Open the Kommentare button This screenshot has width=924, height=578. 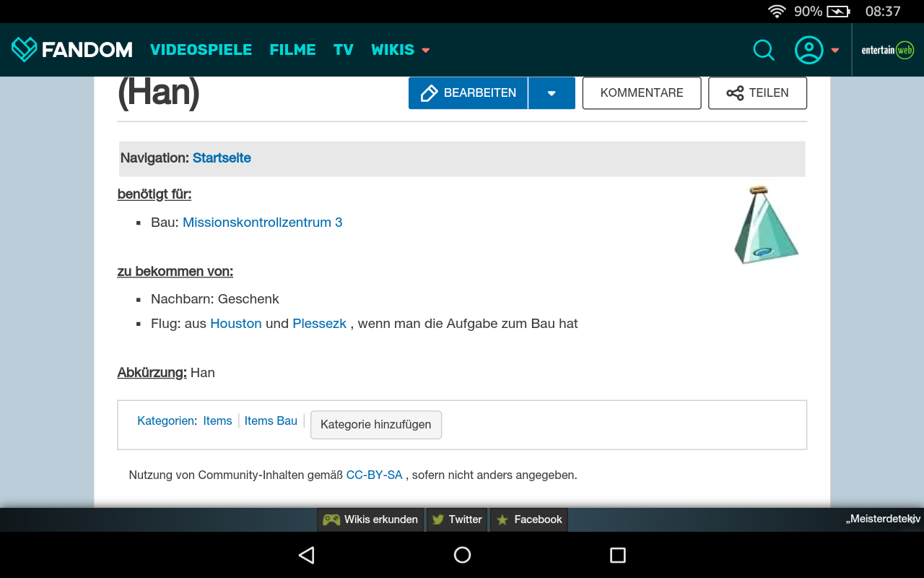click(x=642, y=93)
